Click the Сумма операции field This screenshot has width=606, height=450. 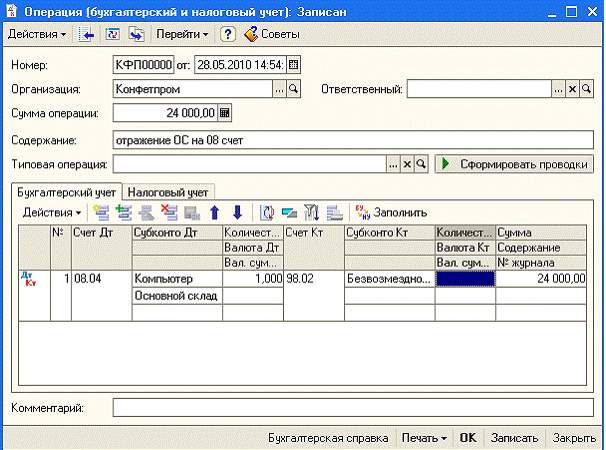point(165,113)
